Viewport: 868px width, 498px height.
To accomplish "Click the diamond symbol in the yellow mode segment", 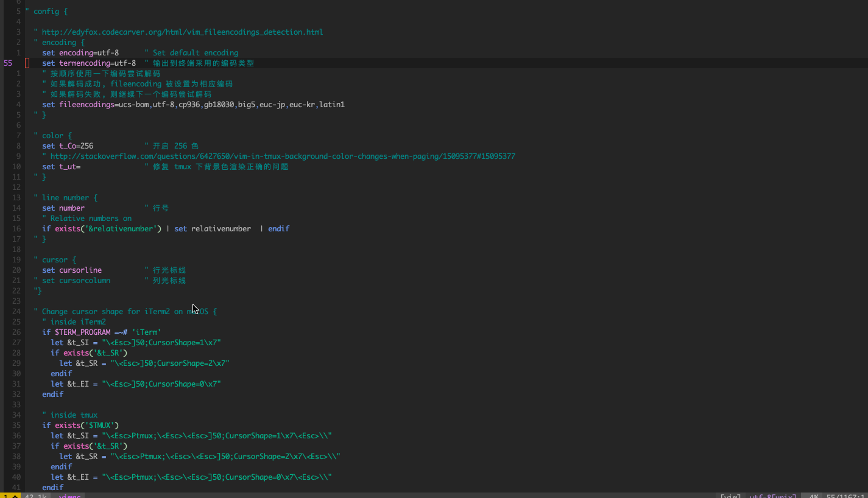I will [x=15, y=496].
